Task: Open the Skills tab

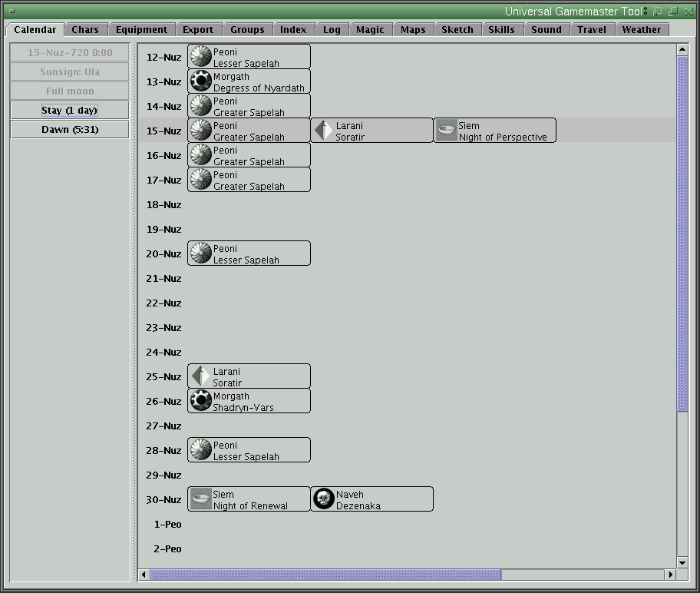Action: tap(501, 29)
